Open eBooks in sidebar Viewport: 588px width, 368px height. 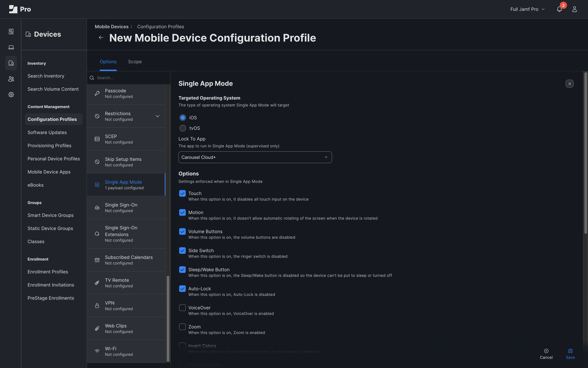coord(35,185)
